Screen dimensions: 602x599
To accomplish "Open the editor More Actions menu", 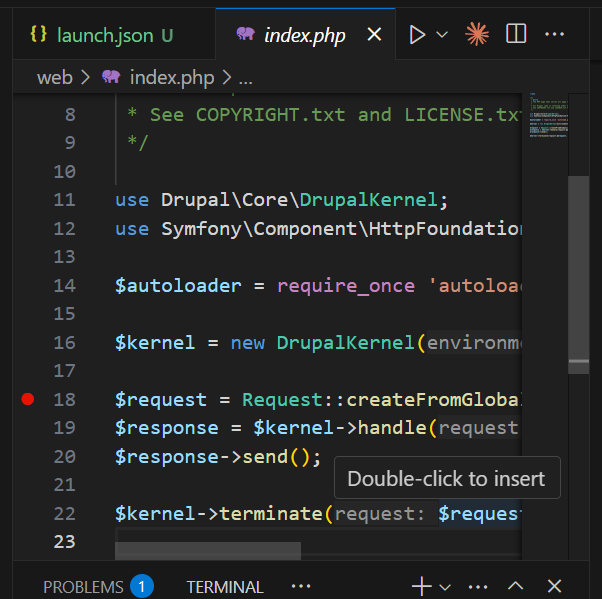I will click(554, 35).
